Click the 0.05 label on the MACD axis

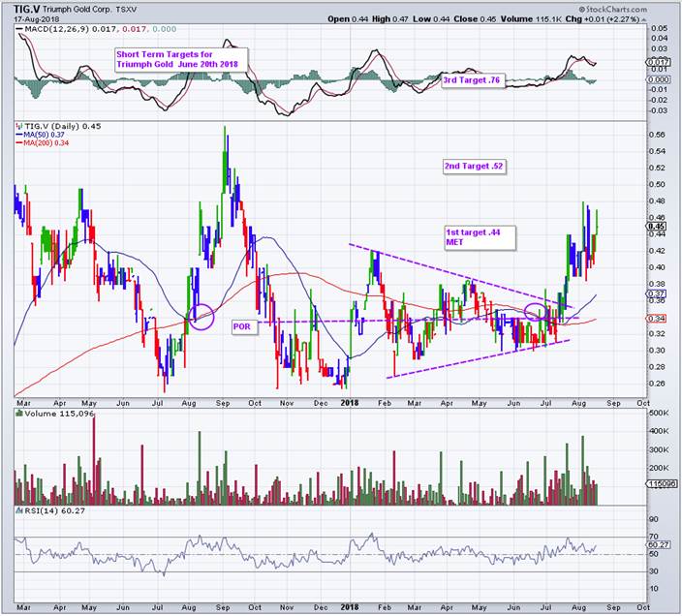660,28
